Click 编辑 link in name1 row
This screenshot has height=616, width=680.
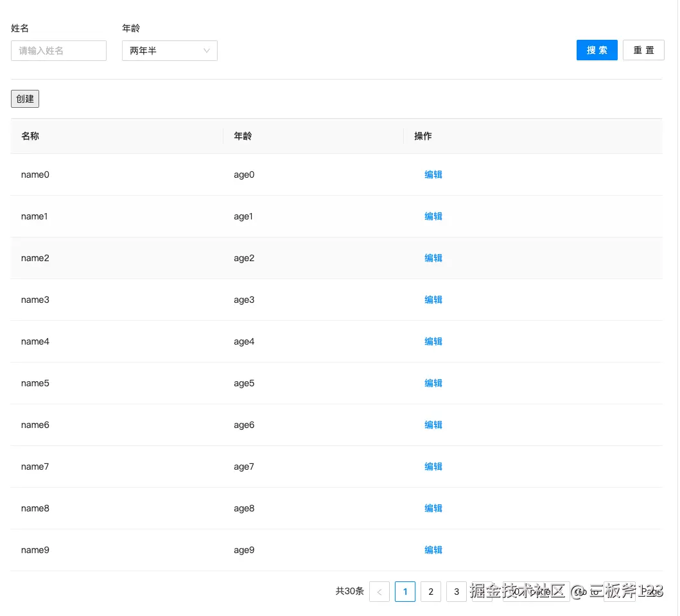coord(433,216)
